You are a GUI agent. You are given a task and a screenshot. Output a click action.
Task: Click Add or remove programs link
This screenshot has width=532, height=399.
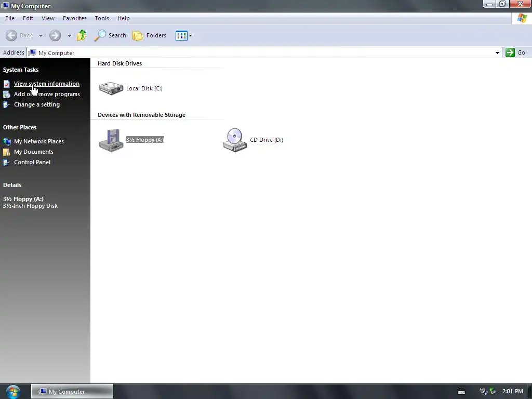coord(47,95)
